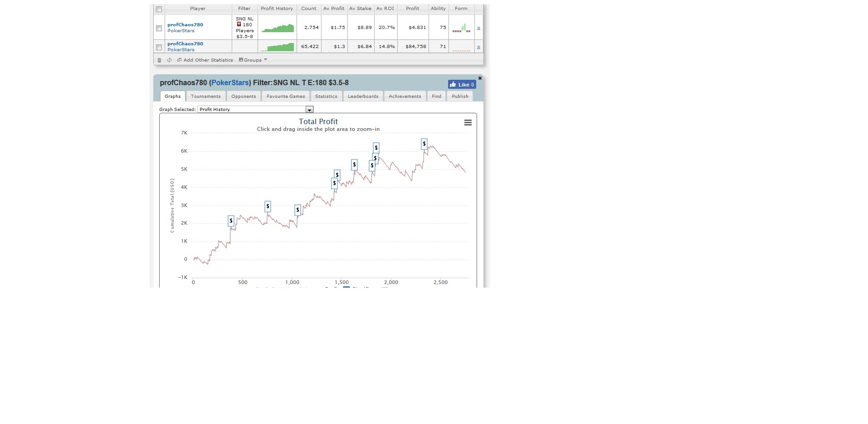Tick the checkbox for the SNG NL 180 row
Screen dimensions: 868x424
point(159,28)
